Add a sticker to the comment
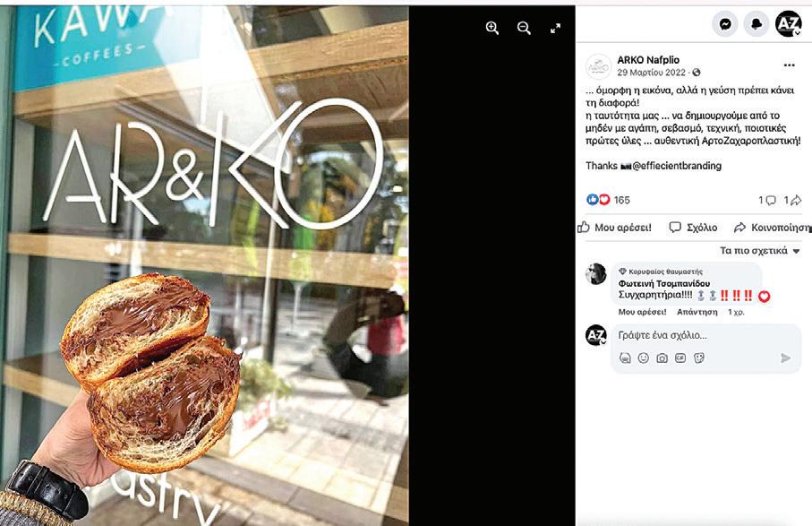This screenshot has height=526, width=812. click(x=699, y=358)
